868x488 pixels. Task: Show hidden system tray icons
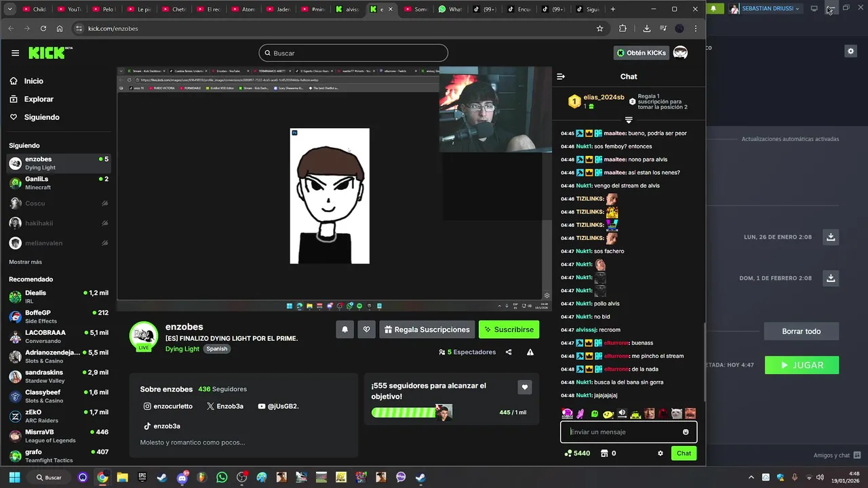(x=751, y=477)
